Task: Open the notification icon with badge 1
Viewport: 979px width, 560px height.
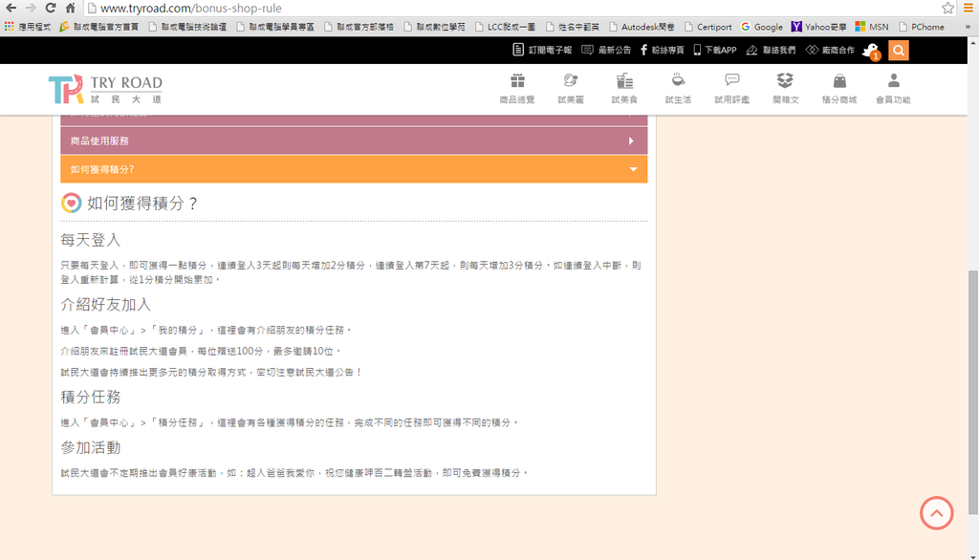Action: coord(871,52)
